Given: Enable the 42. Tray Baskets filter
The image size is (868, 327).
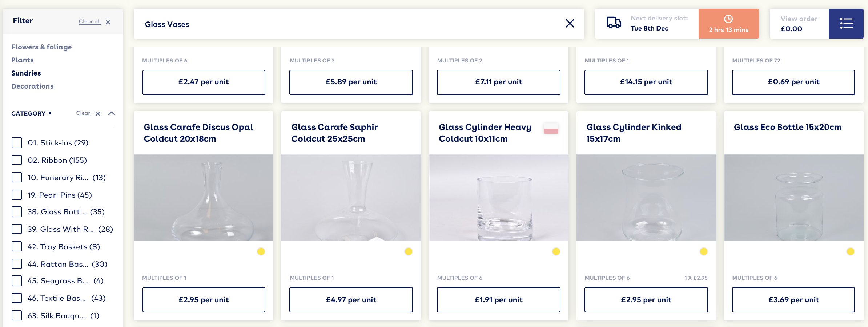Looking at the screenshot, I should [x=17, y=247].
